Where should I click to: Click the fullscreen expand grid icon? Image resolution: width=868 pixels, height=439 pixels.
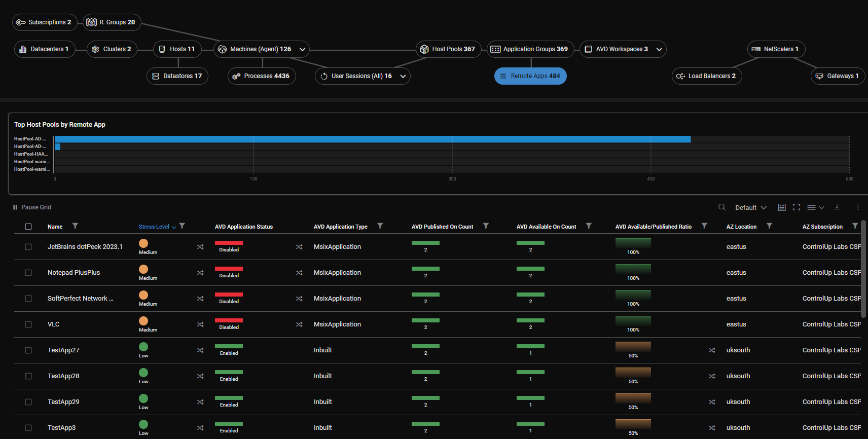(797, 207)
